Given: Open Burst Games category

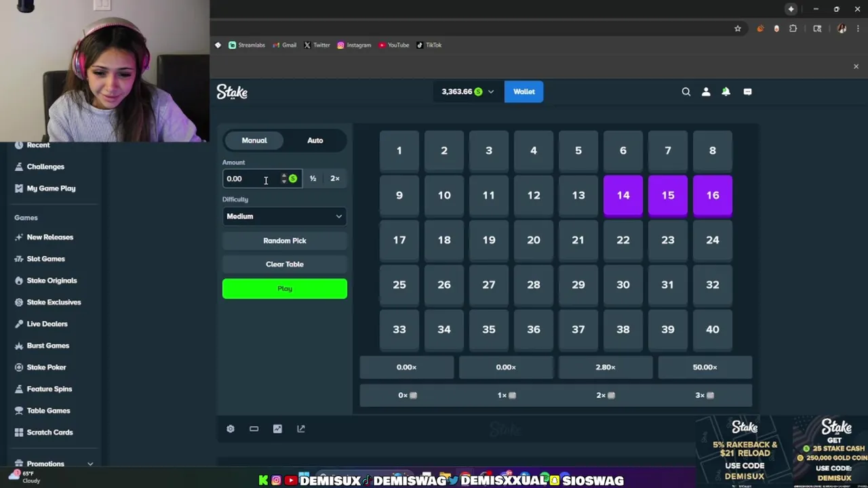Looking at the screenshot, I should [x=47, y=346].
